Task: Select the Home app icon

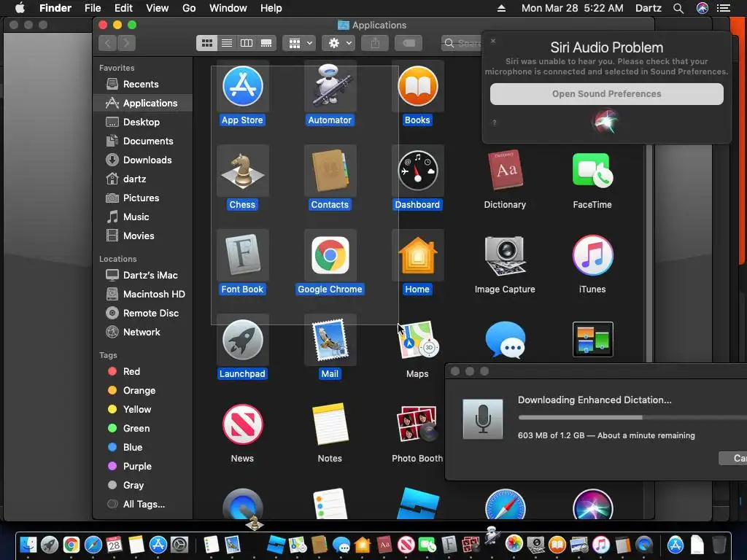Action: 417,255
